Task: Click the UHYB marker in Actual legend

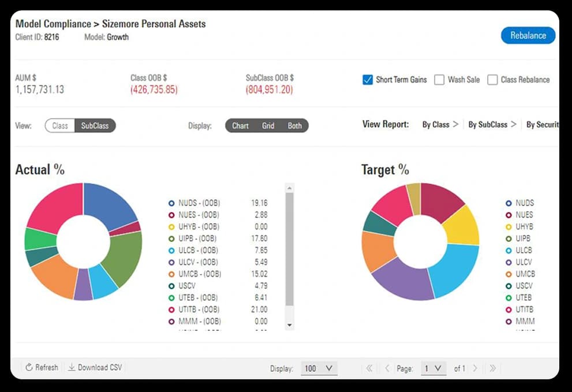Action: coord(171,227)
